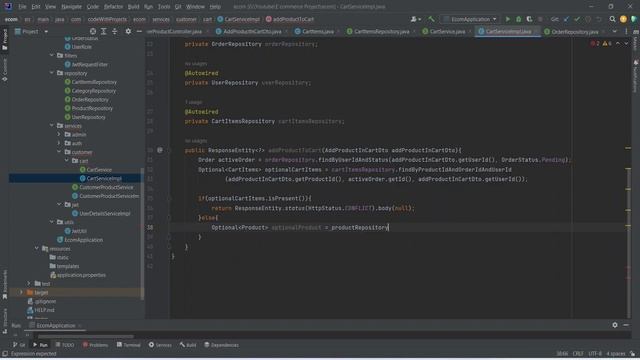Hide the Run tool window
The image size is (640, 360).
(626, 325)
